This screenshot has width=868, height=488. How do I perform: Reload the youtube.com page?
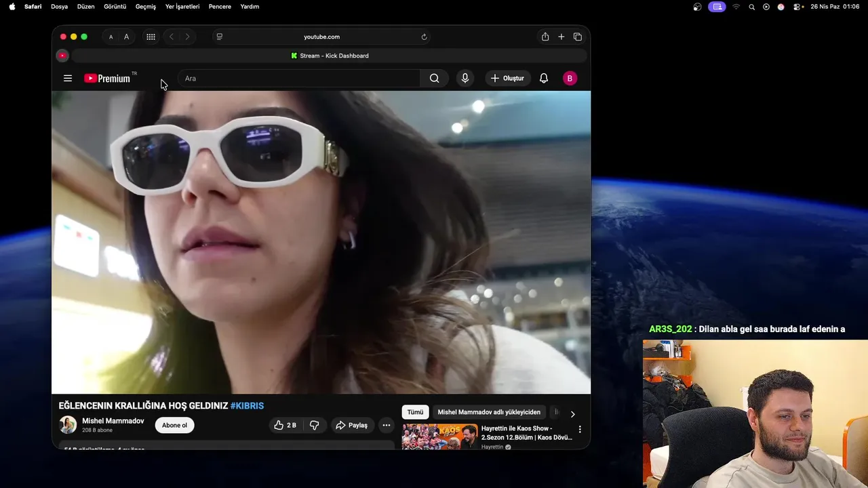coord(424,37)
